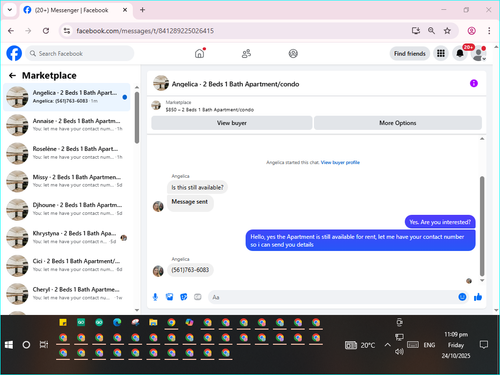Open the Angelica conversation in list

click(67, 97)
